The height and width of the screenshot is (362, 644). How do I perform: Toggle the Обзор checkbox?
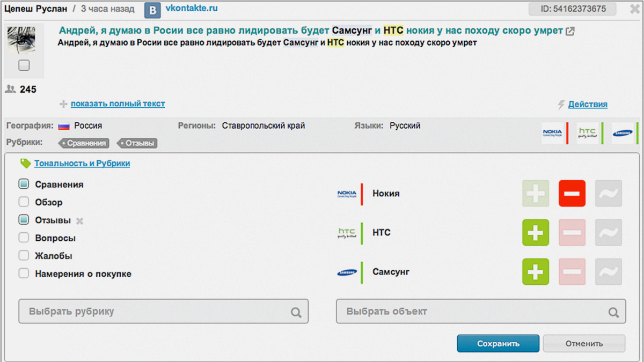pyautogui.click(x=24, y=202)
